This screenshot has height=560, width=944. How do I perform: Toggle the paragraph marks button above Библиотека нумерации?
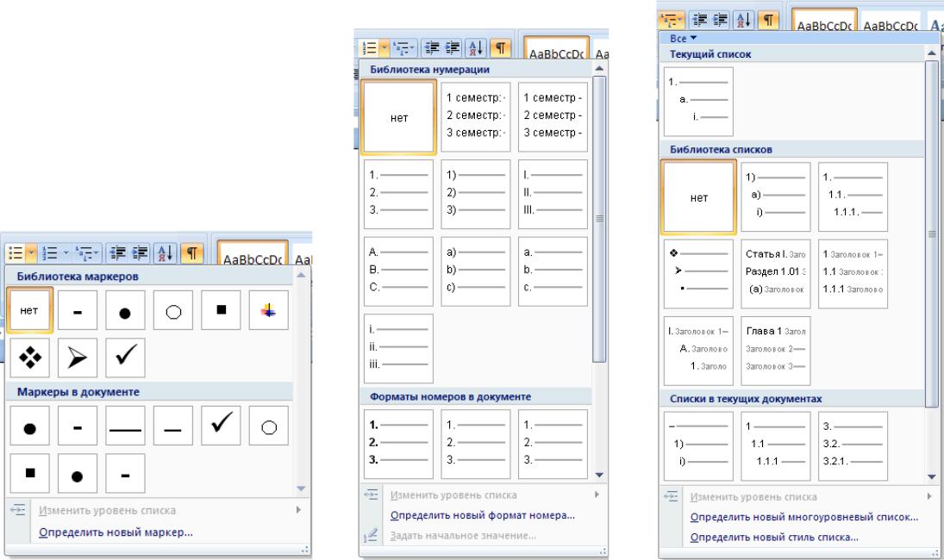click(x=501, y=47)
